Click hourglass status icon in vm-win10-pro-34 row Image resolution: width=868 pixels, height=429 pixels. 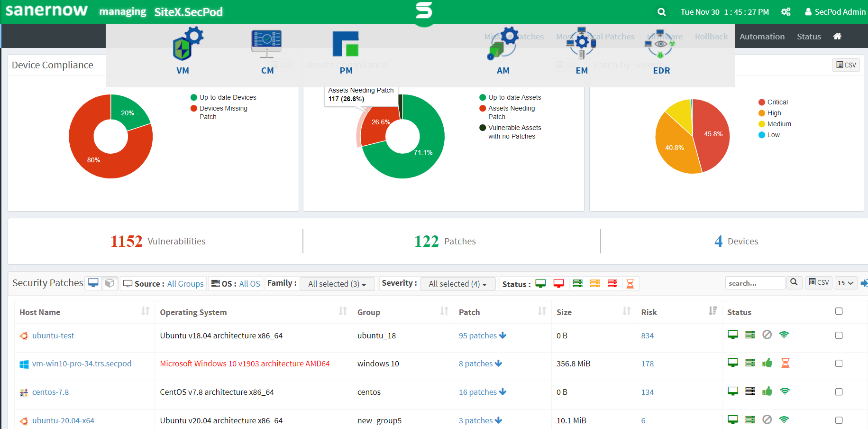(x=785, y=363)
